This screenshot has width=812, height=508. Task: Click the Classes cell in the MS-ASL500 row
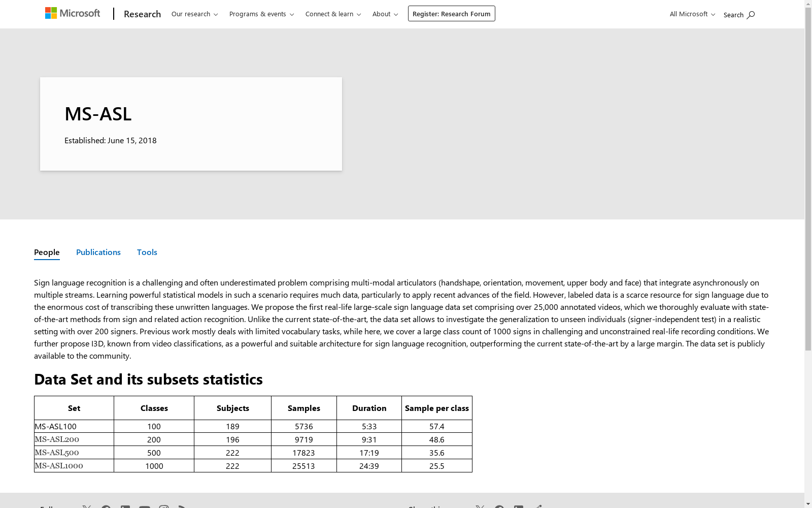154,453
